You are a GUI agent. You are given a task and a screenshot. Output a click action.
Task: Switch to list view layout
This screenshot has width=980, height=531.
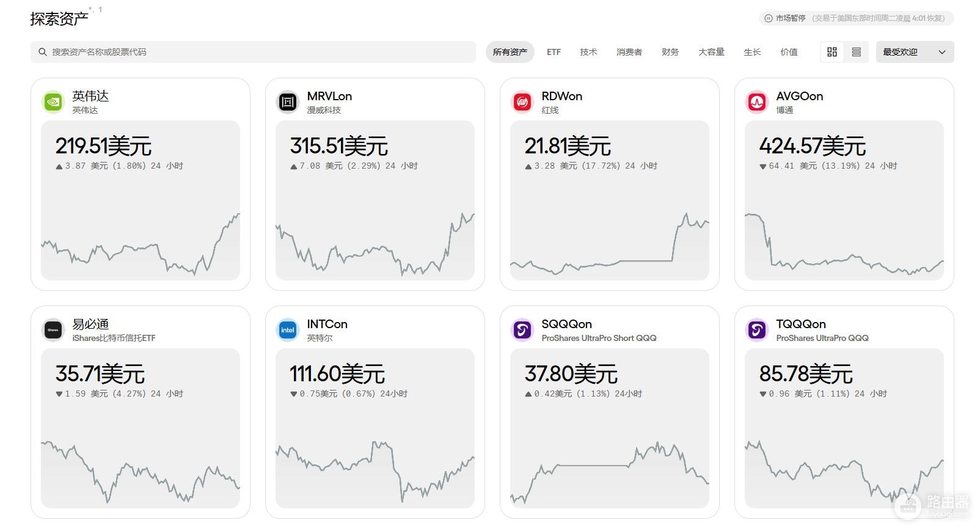(x=856, y=52)
